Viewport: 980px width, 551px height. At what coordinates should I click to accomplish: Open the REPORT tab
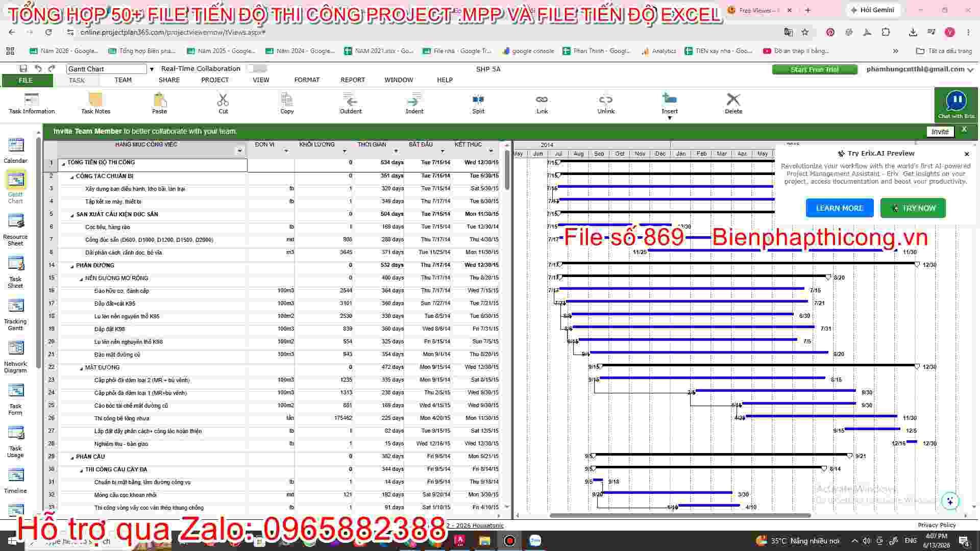click(353, 80)
